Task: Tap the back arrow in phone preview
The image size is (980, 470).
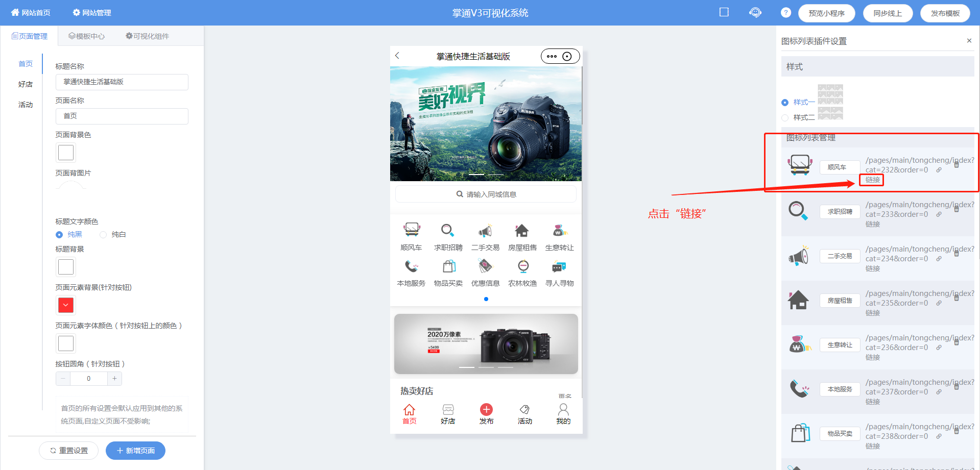Action: [x=397, y=56]
